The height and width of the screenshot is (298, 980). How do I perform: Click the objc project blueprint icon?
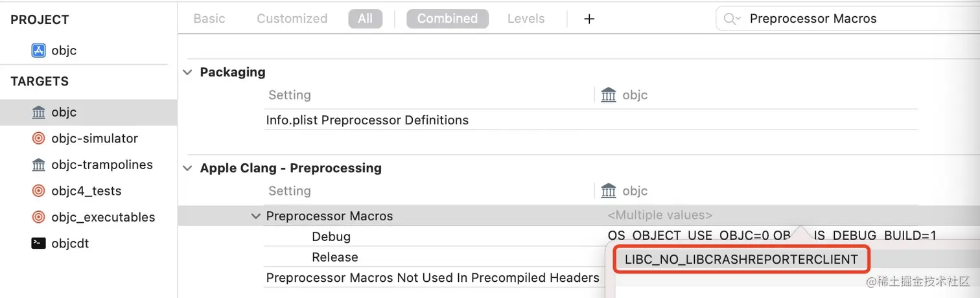pyautogui.click(x=39, y=51)
